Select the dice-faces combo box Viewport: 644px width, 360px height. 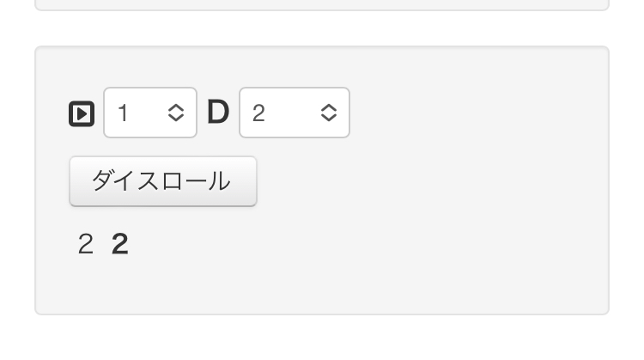point(294,113)
